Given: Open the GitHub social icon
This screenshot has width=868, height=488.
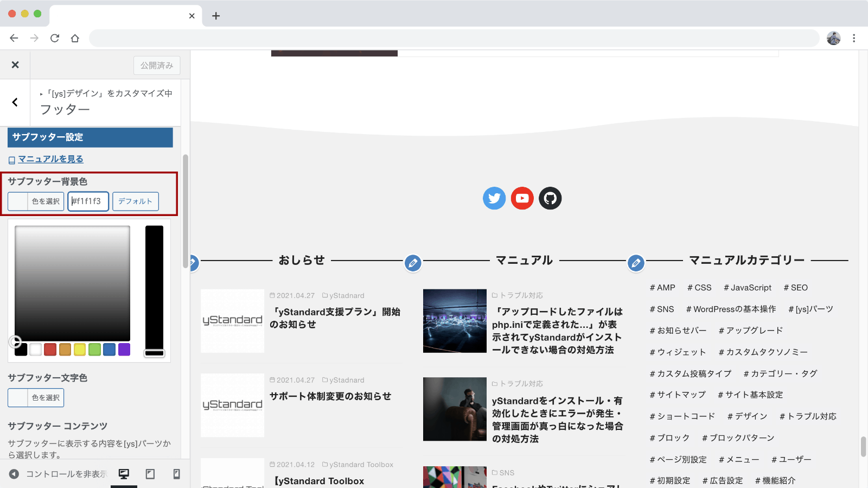Looking at the screenshot, I should (x=550, y=198).
